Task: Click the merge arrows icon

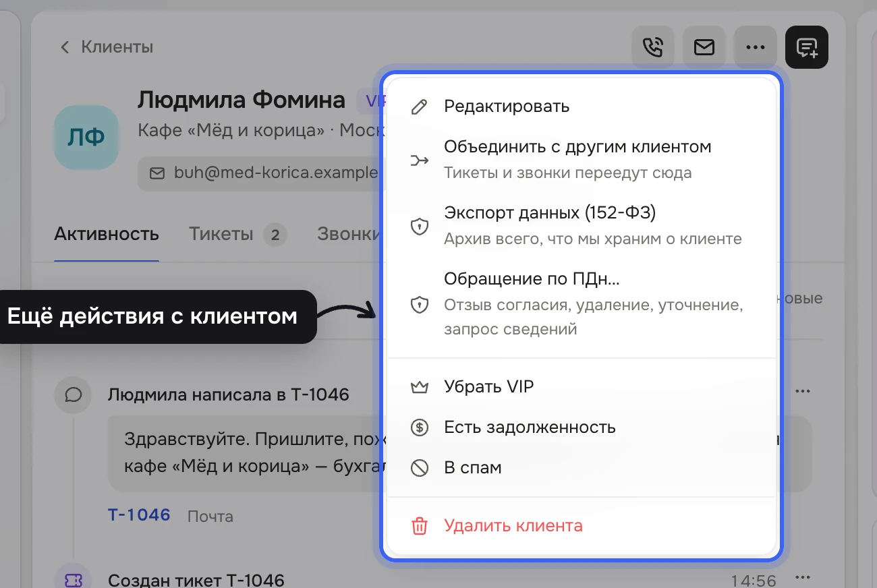Action: (x=420, y=160)
